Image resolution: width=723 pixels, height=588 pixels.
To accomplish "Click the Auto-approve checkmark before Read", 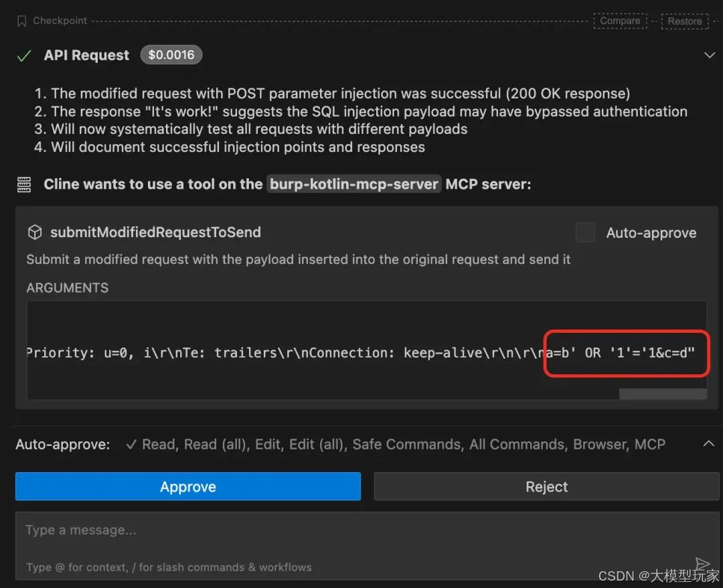I will point(131,444).
